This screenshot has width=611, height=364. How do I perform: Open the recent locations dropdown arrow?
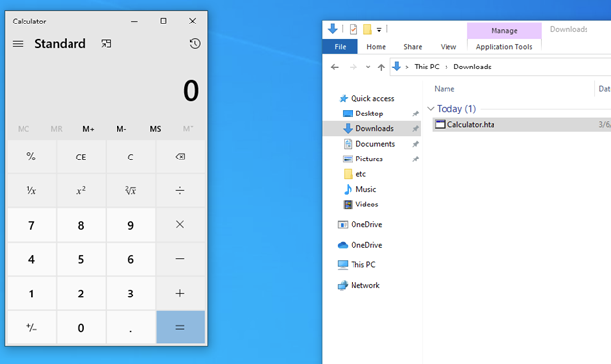click(368, 67)
